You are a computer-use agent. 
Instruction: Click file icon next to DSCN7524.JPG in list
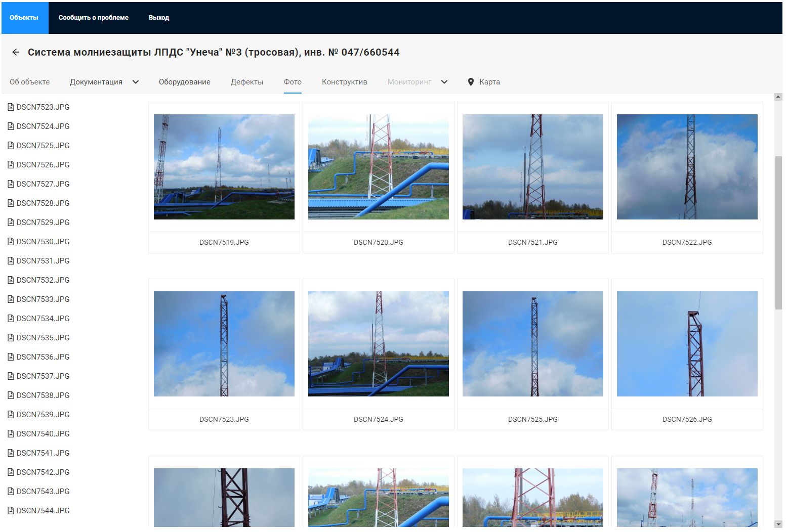[11, 126]
